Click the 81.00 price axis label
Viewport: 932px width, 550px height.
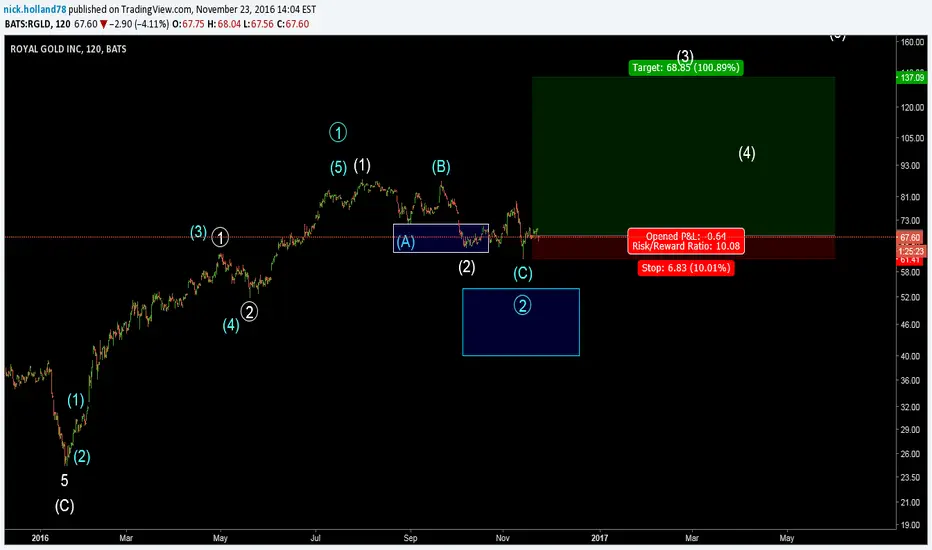(x=910, y=197)
